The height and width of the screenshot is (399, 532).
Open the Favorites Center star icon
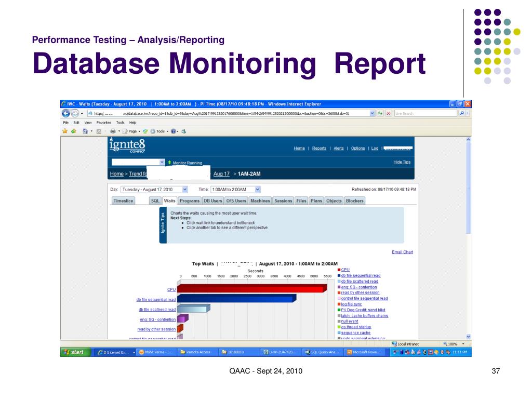[65, 131]
